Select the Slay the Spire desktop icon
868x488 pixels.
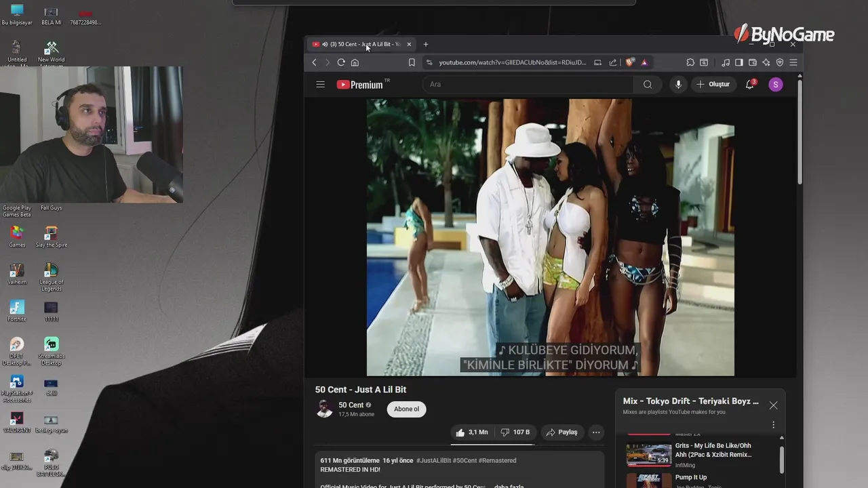click(51, 237)
